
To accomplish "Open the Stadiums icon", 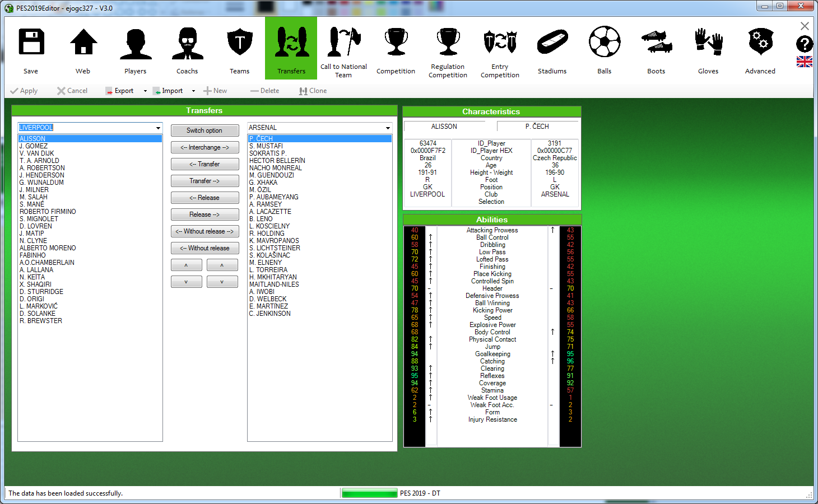I will [552, 43].
